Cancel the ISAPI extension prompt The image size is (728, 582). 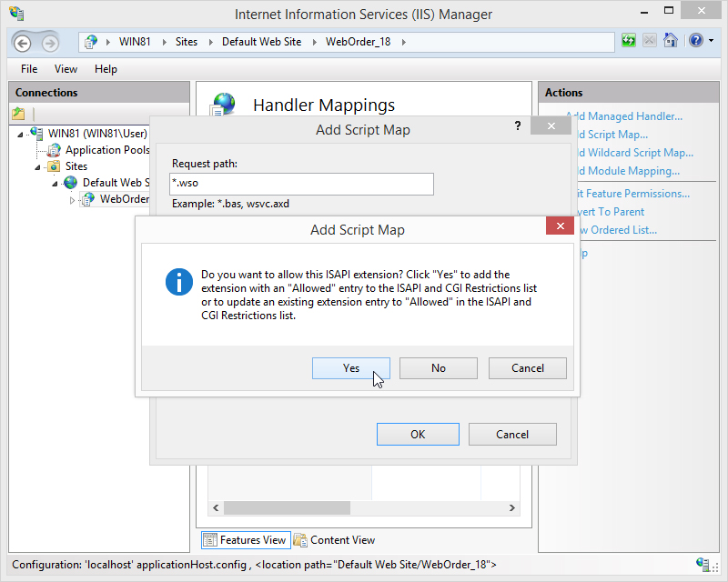coord(528,368)
